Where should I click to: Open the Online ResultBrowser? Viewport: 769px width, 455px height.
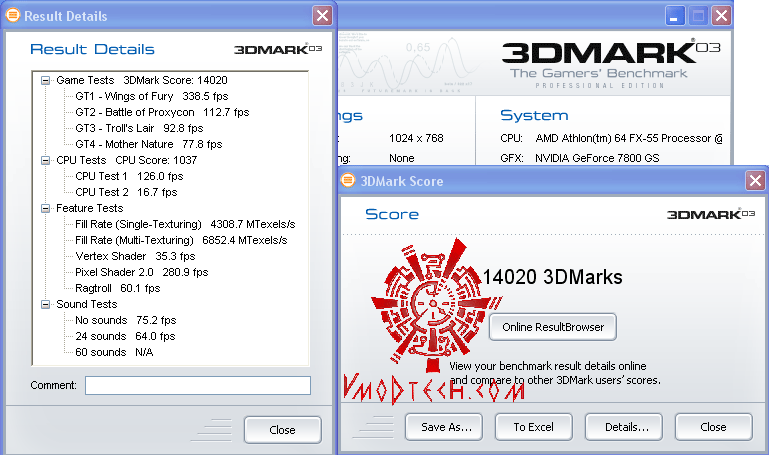[x=553, y=327]
